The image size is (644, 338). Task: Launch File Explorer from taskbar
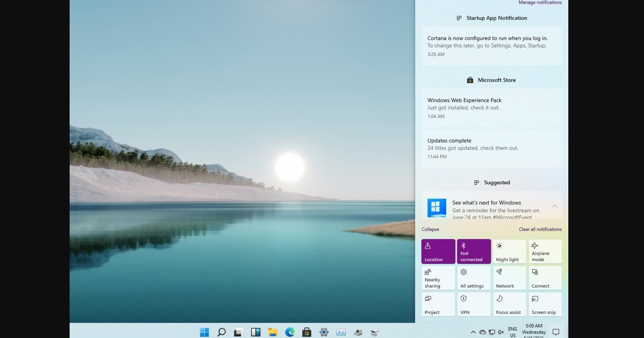tap(272, 332)
